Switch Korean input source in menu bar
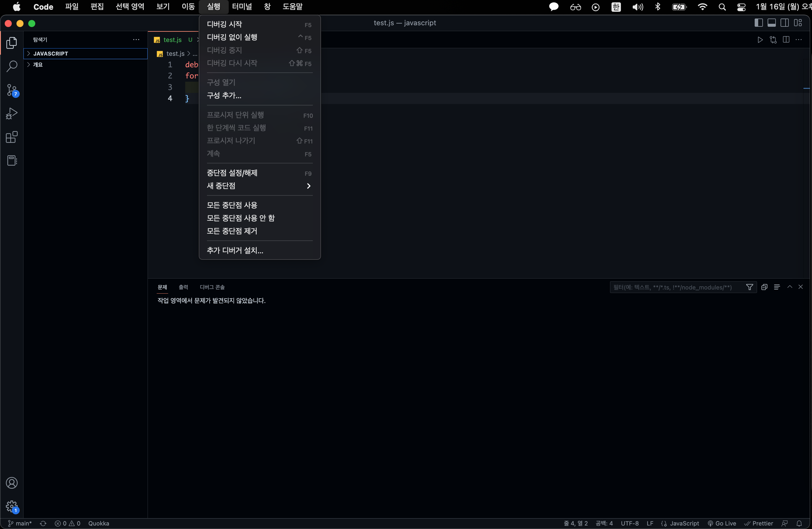This screenshot has width=812, height=529. 616,7
